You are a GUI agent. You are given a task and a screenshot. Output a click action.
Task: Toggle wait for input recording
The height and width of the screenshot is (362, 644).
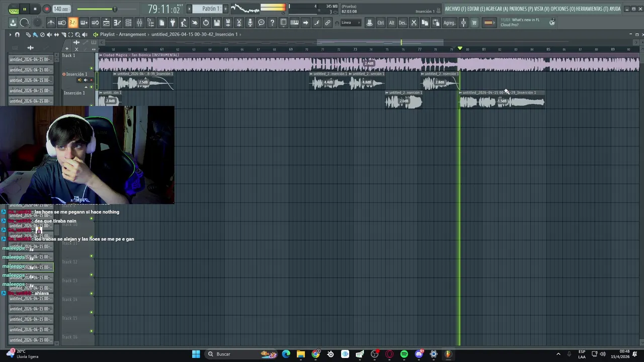[61, 23]
